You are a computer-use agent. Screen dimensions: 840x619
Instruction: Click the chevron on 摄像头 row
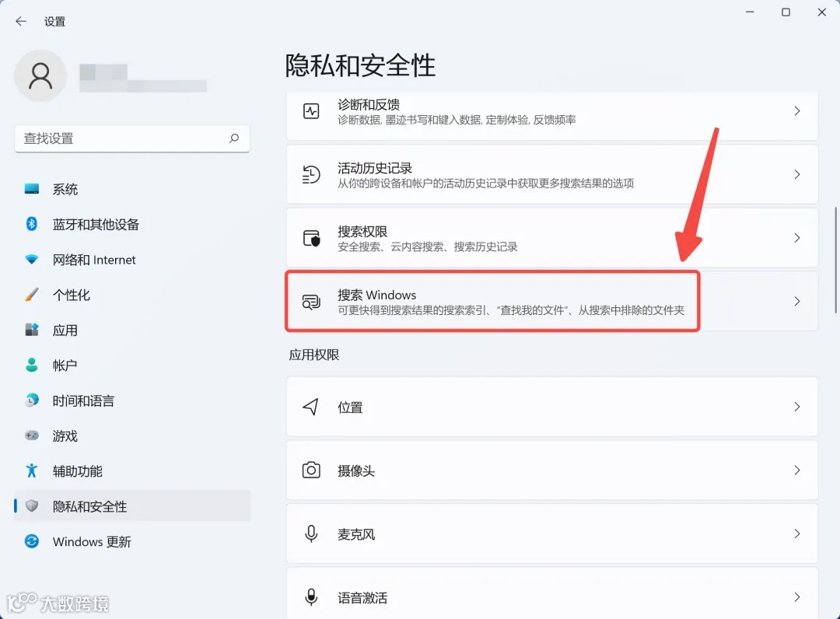797,470
